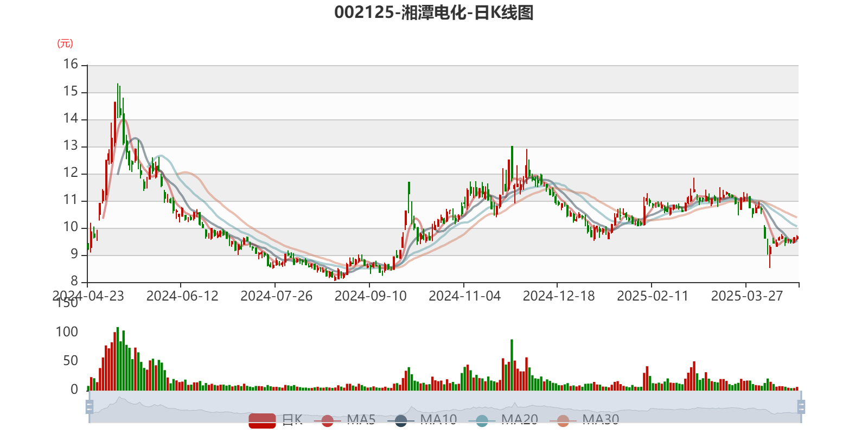The height and width of the screenshot is (434, 868).
Task: Click the 2024-12-18 date axis label
Action: 559,296
